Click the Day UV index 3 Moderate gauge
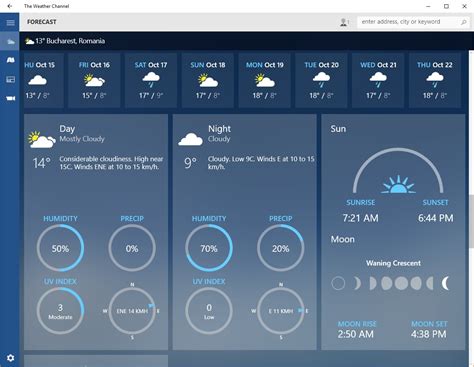Image resolution: width=474 pixels, height=367 pixels. (60, 311)
